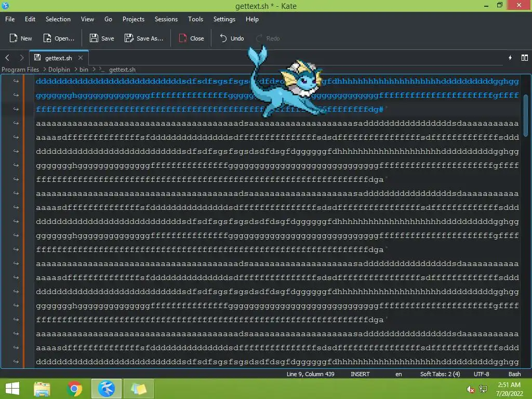Click Dolphin in the breadcrumb path
The image size is (532, 399).
tap(59, 70)
